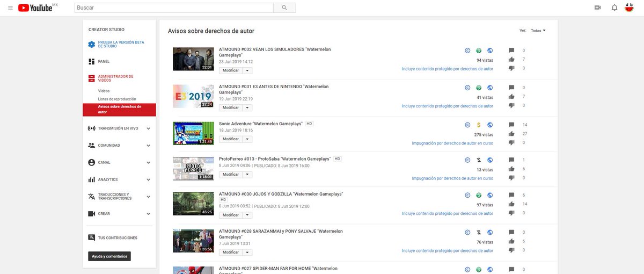Open Listas de reproducción in sidebar
The image size is (644, 274).
coord(117,99)
